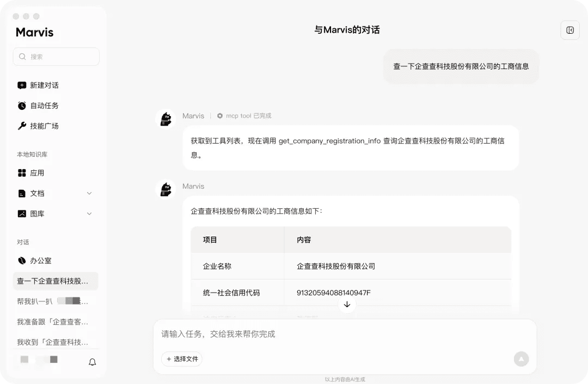Screen dimensions: 588x384
Task: Click the user message bubble 查一下企查查科技股份有限公司的工商信息
Action: click(x=461, y=67)
